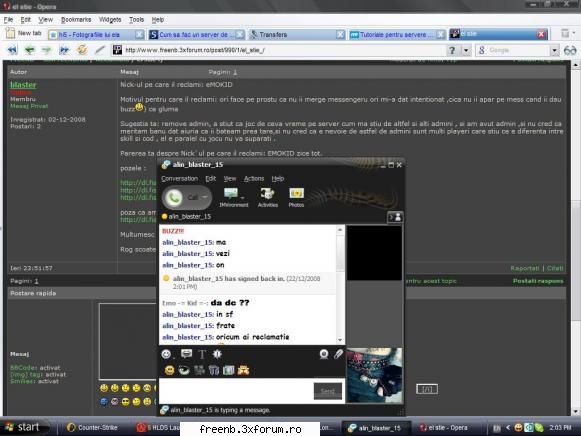Go back with green back arrow
This screenshot has width=581, height=436.
(29, 50)
